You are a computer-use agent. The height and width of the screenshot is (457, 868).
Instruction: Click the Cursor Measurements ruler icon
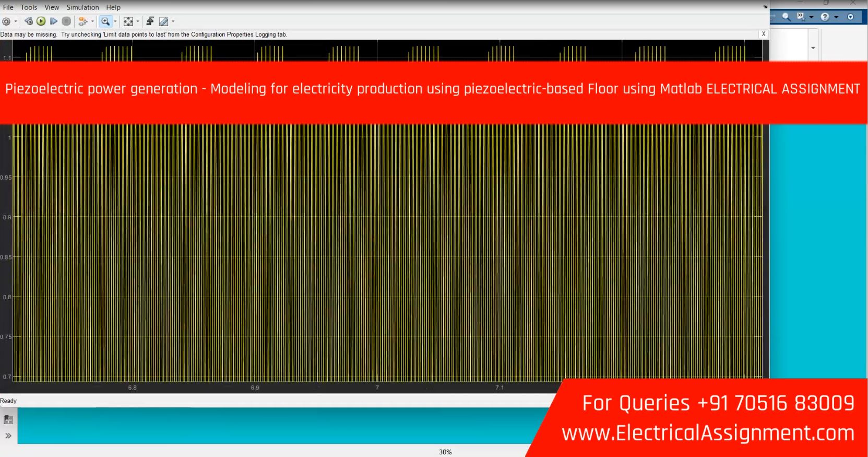pos(164,21)
